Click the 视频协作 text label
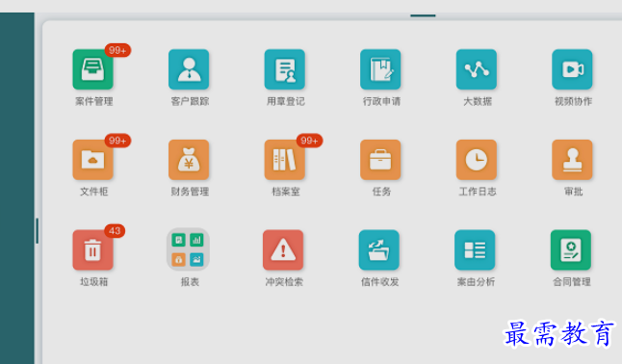 point(573,102)
